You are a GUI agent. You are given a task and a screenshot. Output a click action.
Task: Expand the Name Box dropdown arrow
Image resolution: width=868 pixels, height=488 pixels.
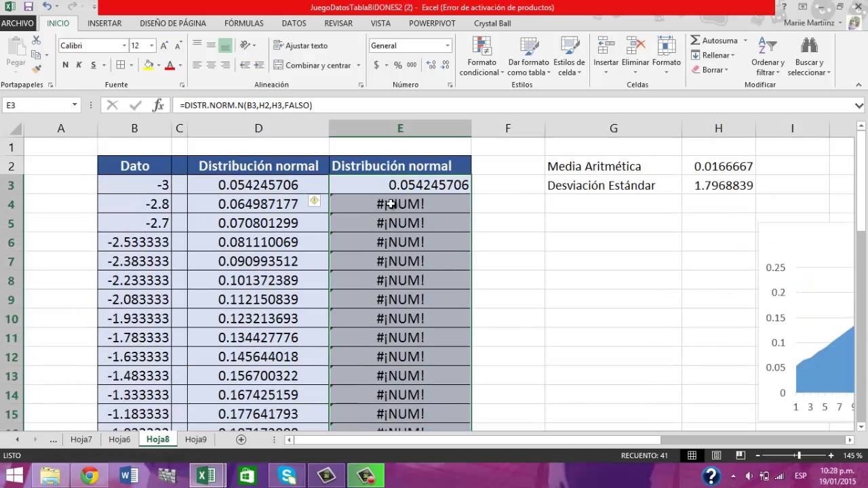(x=75, y=105)
